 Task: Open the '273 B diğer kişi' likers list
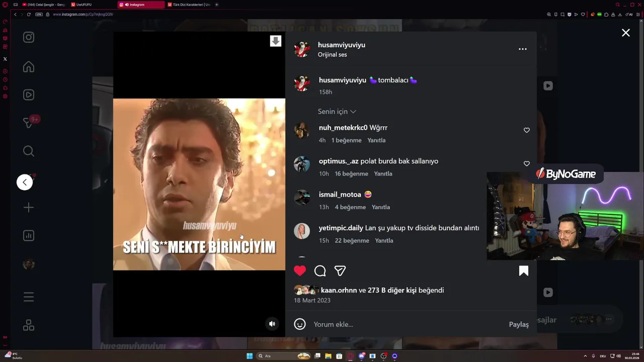click(392, 290)
